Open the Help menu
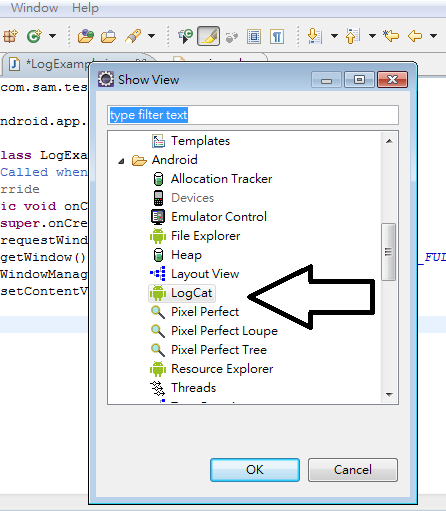The image size is (446, 511). [x=85, y=7]
